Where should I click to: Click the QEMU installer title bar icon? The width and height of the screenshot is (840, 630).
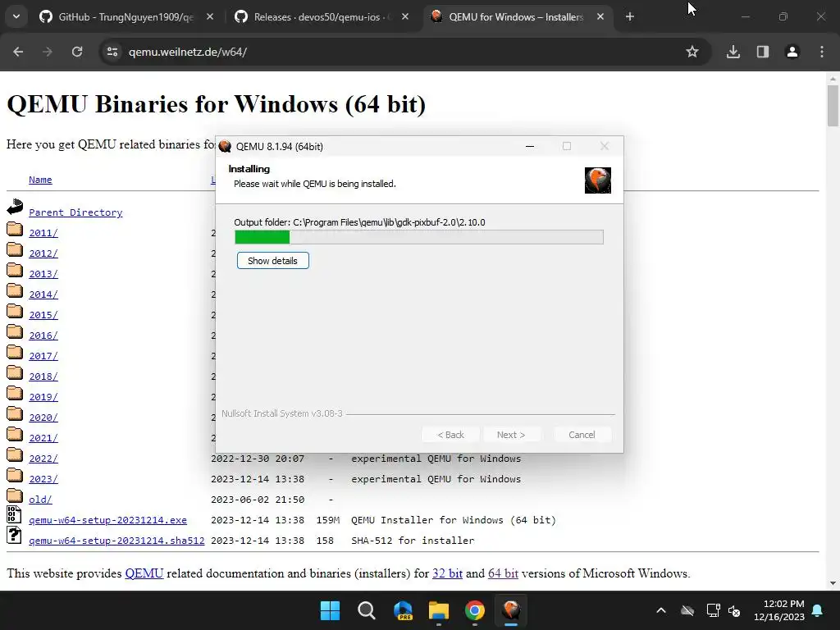pyautogui.click(x=225, y=146)
